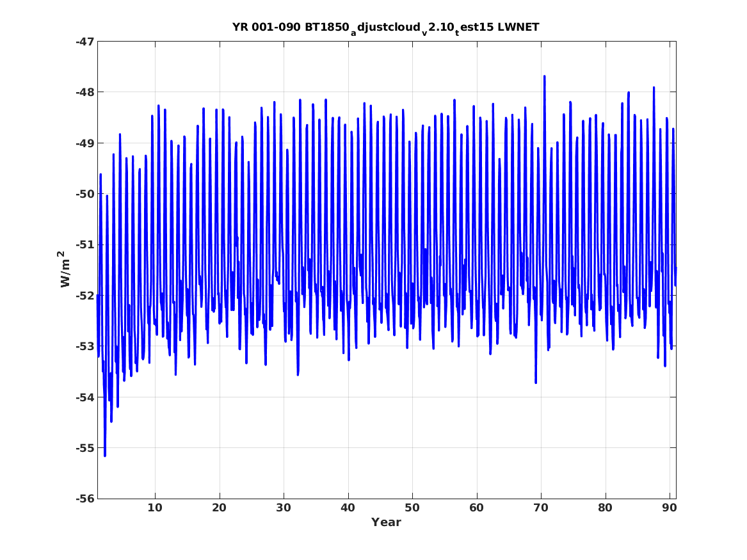Click y-axis tick label -53
Viewport: 747px width, 560px height.
tap(84, 346)
